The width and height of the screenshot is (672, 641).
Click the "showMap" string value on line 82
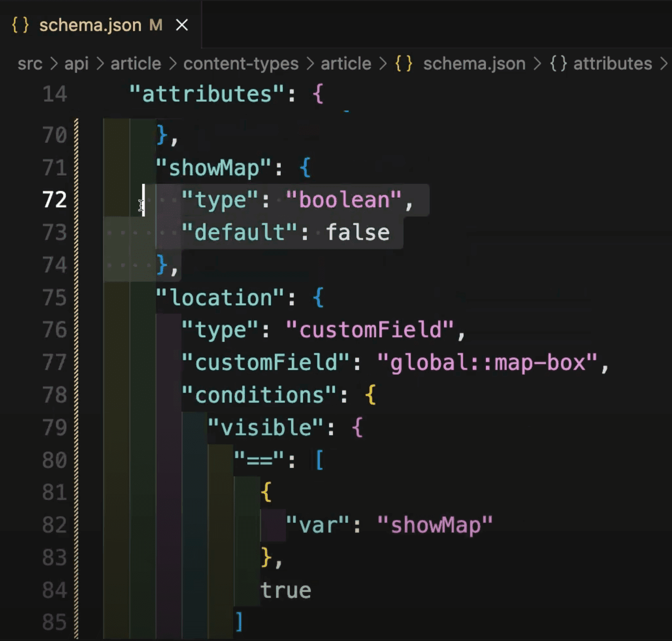tap(435, 525)
